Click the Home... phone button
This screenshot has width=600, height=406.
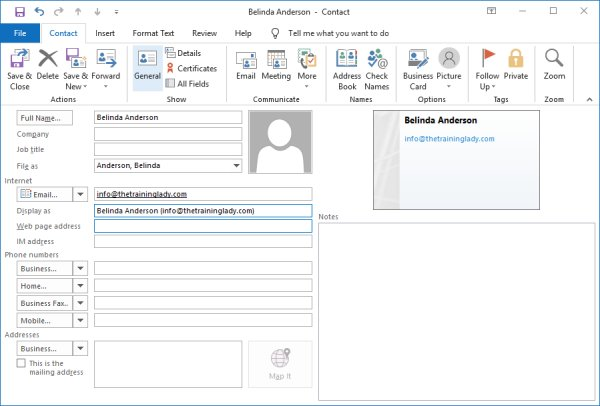tap(44, 286)
